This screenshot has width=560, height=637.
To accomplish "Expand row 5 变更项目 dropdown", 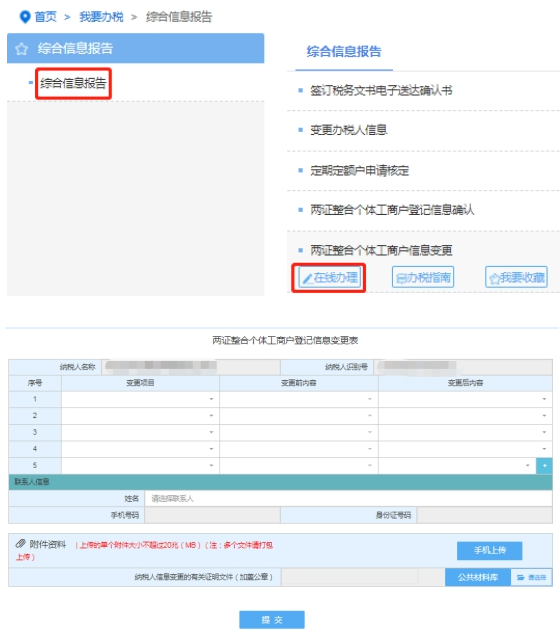I will coord(140,466).
